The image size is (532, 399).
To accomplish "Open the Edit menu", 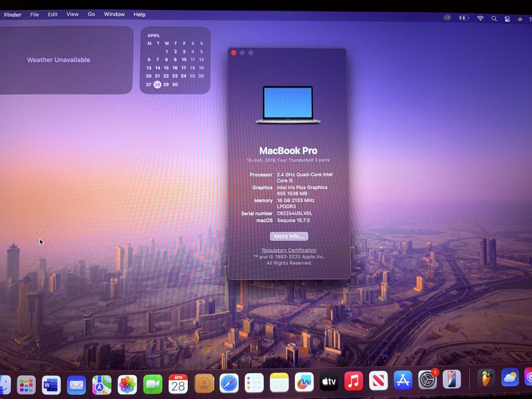I will 52,14.
